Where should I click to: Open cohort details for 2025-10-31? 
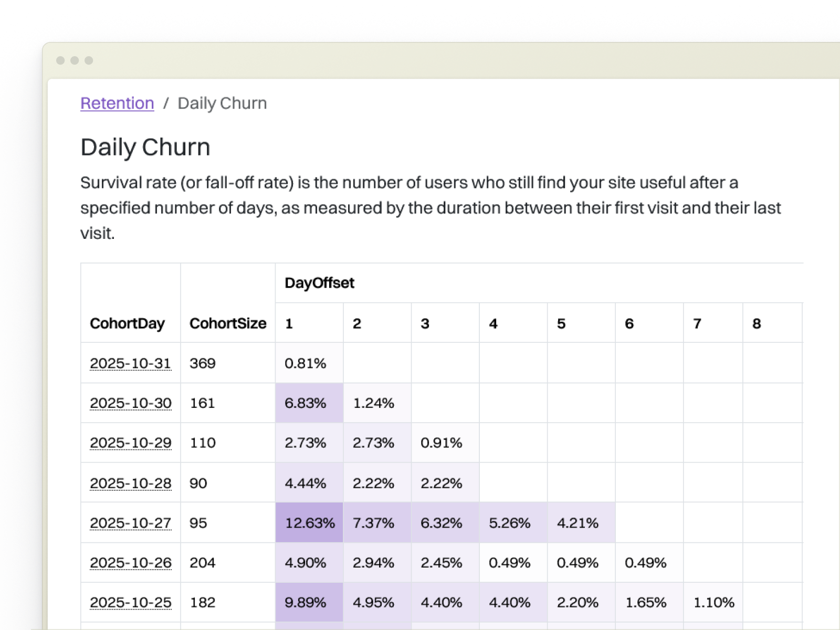tap(130, 363)
